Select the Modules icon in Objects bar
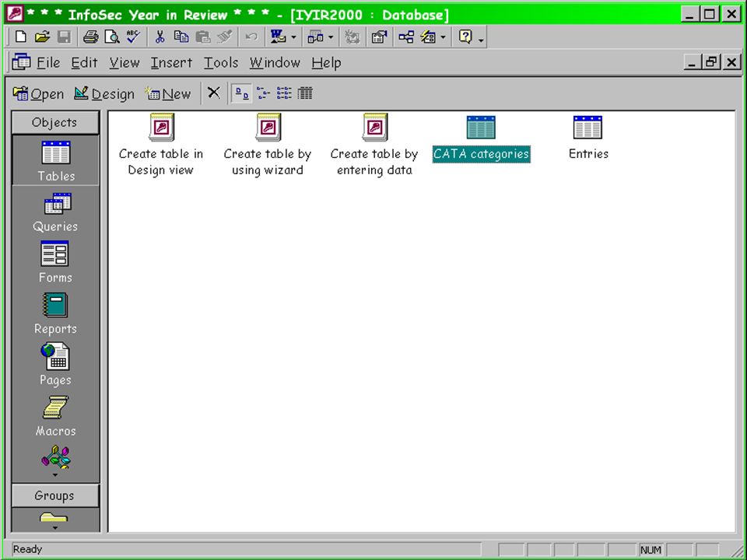Image resolution: width=747 pixels, height=560 pixels. click(56, 457)
